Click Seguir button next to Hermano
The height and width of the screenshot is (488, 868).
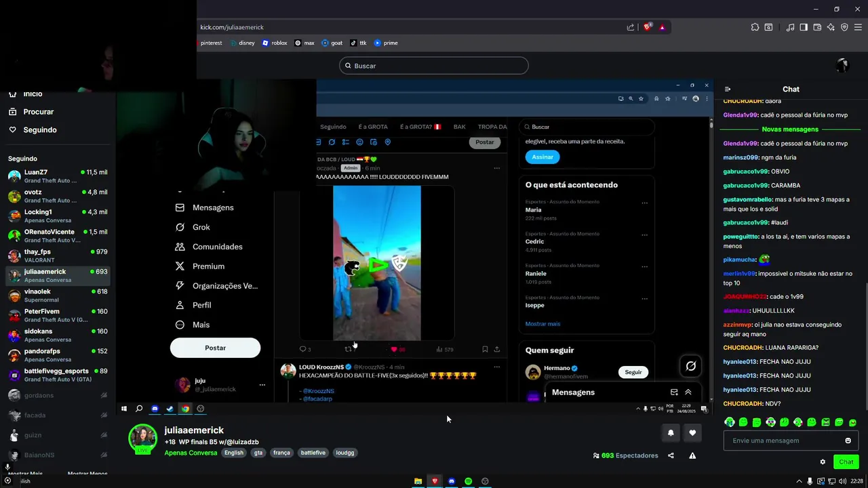coord(633,372)
